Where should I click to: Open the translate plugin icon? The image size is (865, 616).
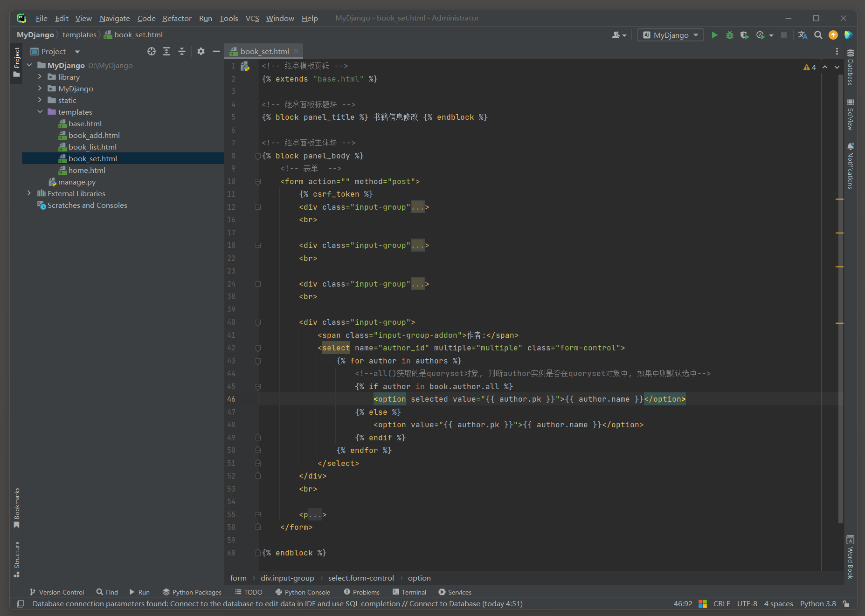click(803, 35)
